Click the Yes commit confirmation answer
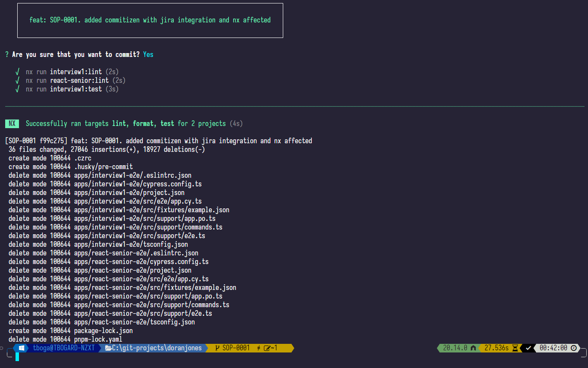This screenshot has width=588, height=368. coord(148,54)
